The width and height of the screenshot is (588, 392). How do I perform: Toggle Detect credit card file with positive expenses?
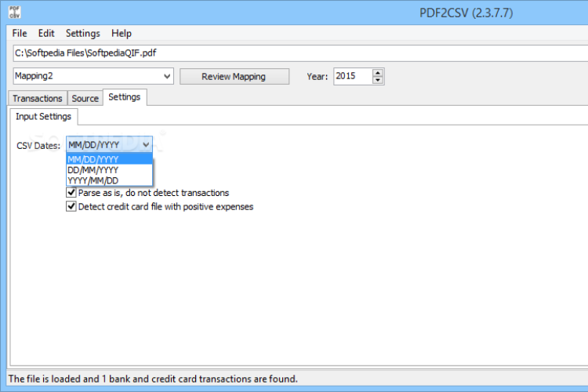[x=71, y=206]
